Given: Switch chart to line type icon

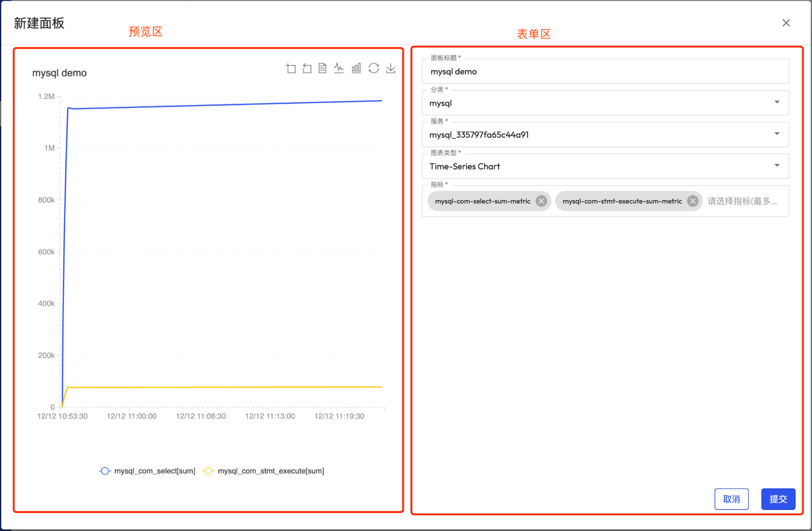Looking at the screenshot, I should click(339, 68).
